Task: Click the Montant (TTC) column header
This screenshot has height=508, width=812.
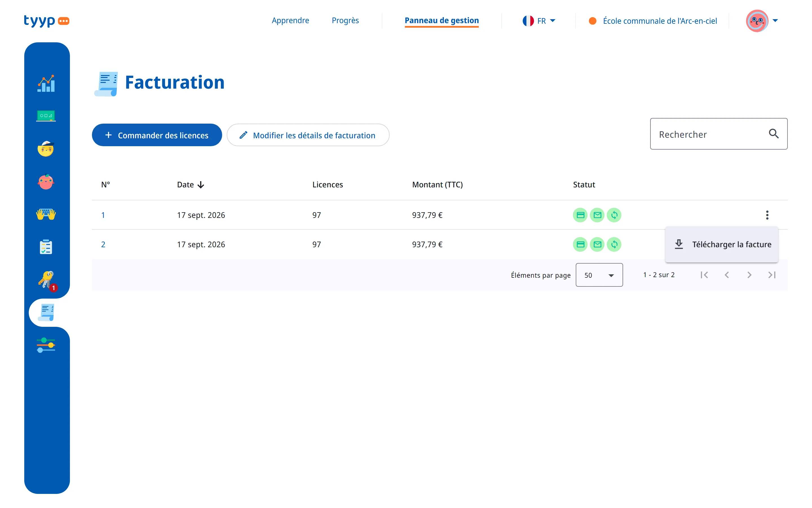Action: click(x=437, y=185)
